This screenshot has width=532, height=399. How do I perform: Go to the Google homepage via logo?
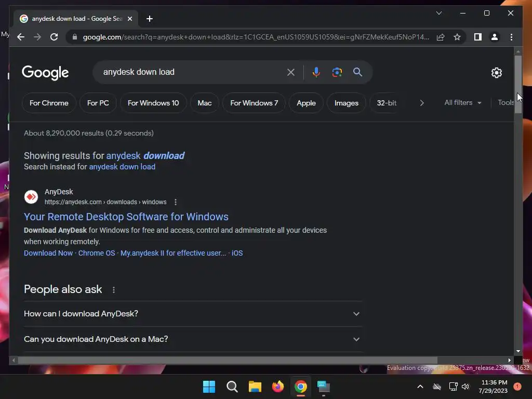pyautogui.click(x=45, y=73)
